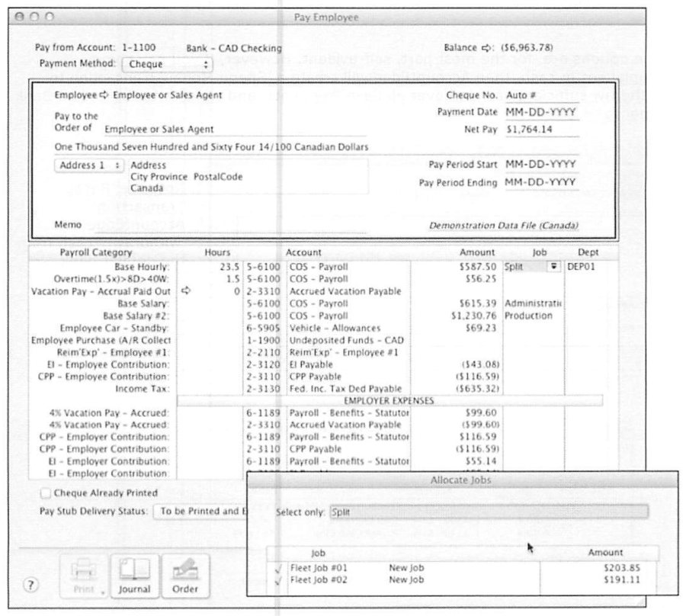Click the Order icon button
Viewport: 686px width, 616px height.
[185, 576]
